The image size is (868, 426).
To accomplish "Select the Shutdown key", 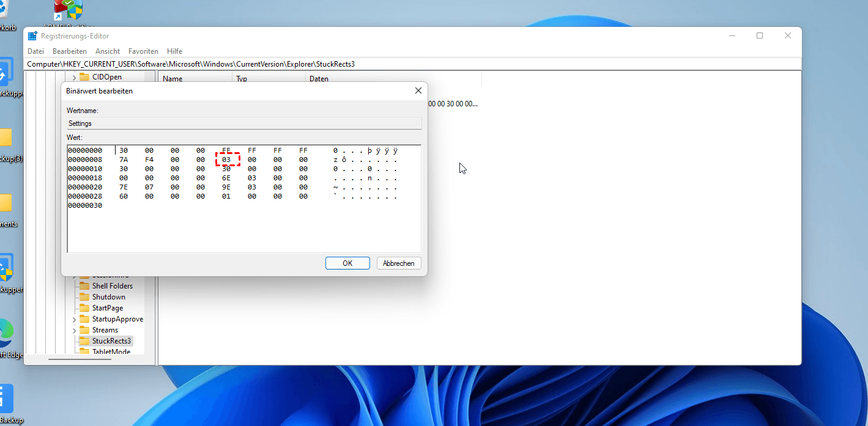I will pyautogui.click(x=109, y=297).
